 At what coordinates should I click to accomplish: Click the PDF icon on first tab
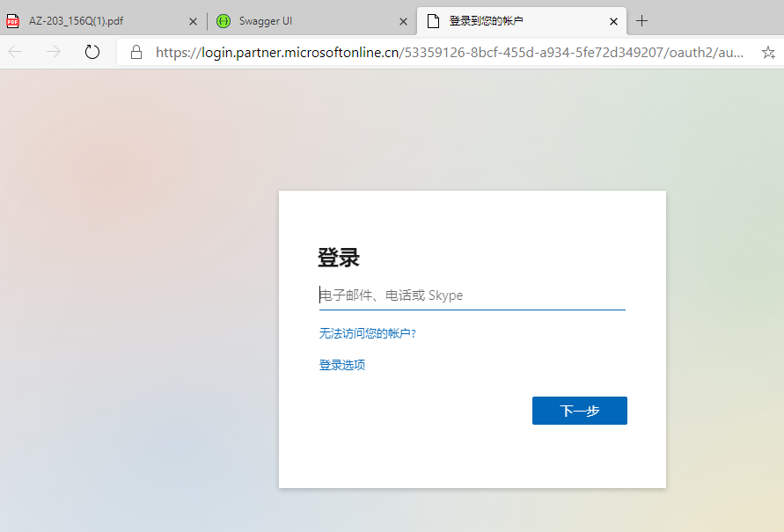(x=12, y=21)
